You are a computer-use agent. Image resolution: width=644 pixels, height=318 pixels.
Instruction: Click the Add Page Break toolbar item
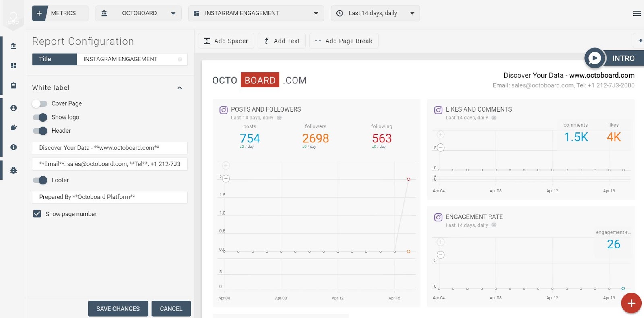click(344, 41)
